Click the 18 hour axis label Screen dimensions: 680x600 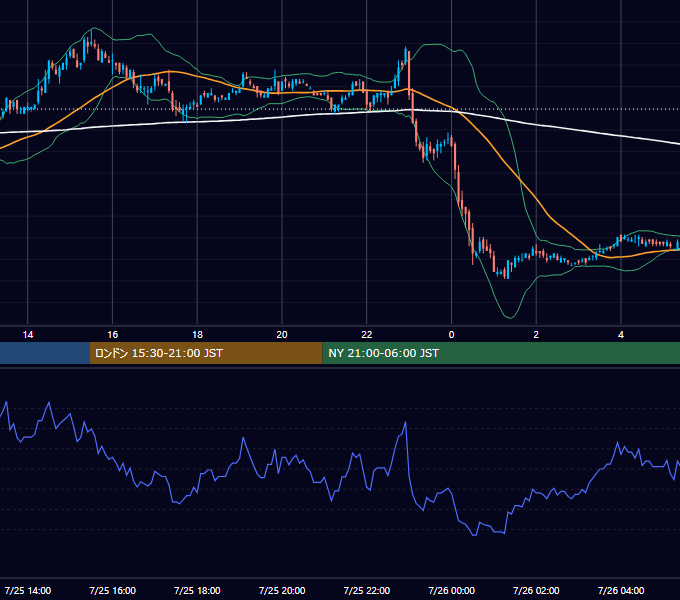pos(197,335)
